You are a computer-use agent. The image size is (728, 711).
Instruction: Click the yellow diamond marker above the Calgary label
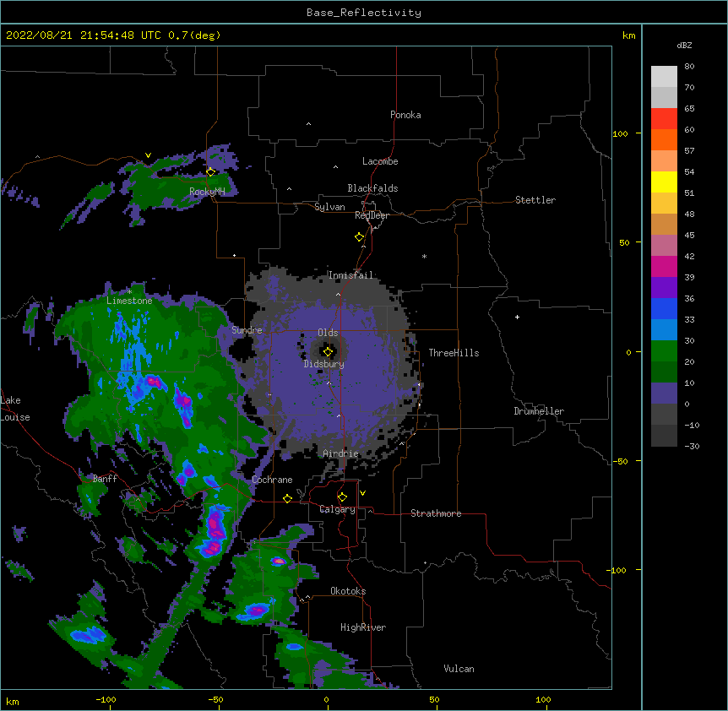(x=342, y=497)
